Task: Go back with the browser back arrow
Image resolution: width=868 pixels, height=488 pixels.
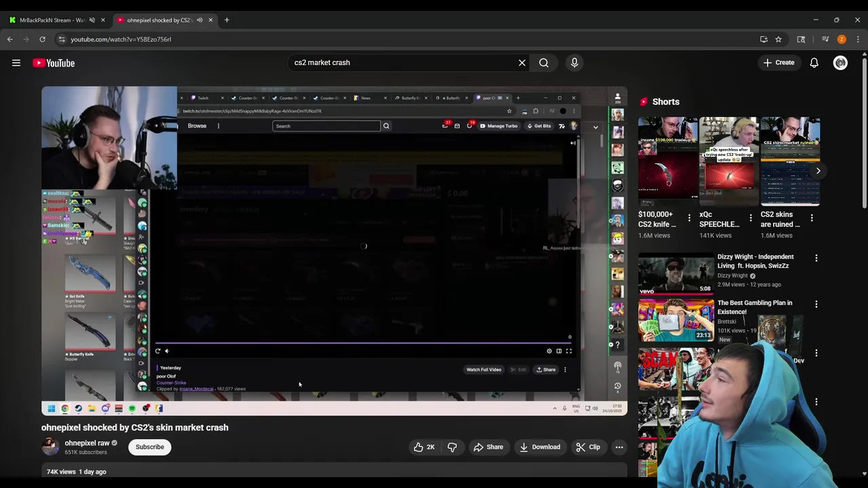Action: tap(10, 39)
